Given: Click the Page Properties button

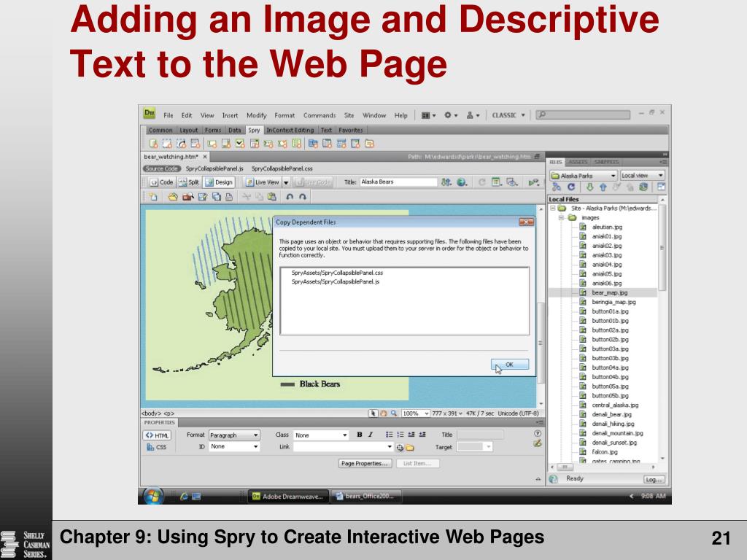Looking at the screenshot, I should tap(365, 463).
